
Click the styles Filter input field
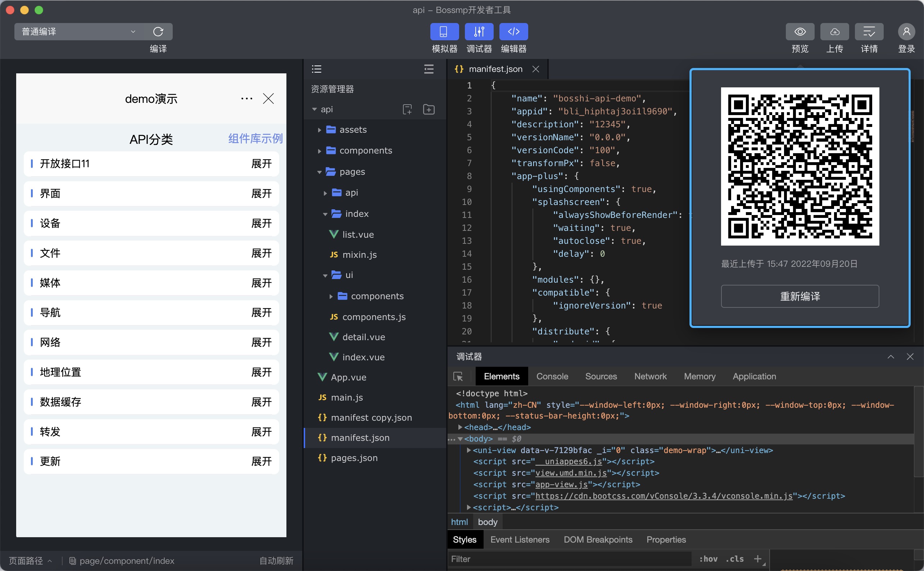click(570, 559)
